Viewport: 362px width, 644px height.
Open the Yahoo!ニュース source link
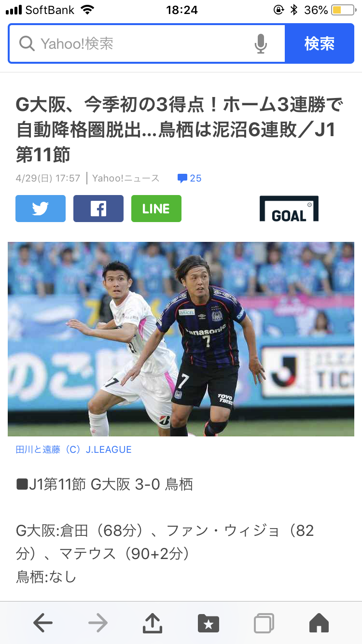point(125,178)
